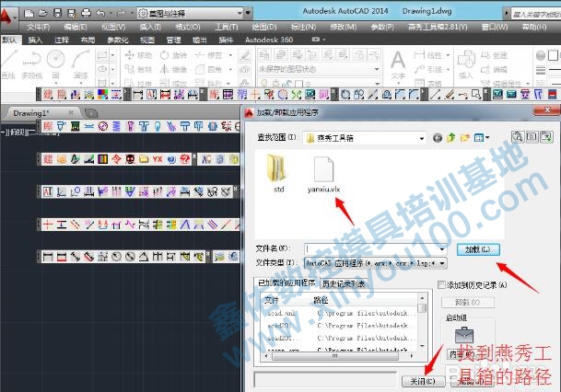Switch to the 管理 ribbon tab
Screen dimensions: 561x392
point(173,40)
